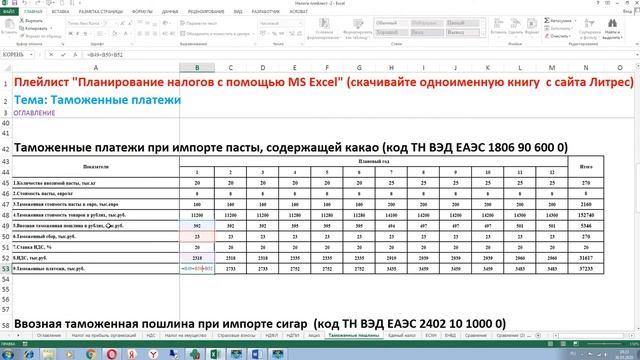
Task: Open the Таможенные пошлины sheet tab
Action: click(x=353, y=336)
